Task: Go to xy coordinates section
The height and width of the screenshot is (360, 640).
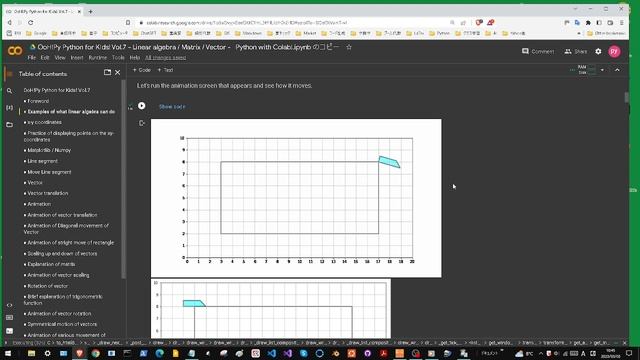Action: coord(44,122)
